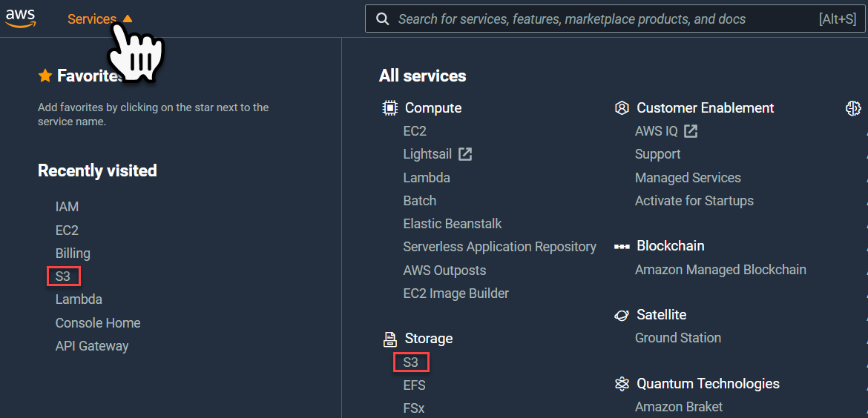Click the Services menu label

[92, 19]
